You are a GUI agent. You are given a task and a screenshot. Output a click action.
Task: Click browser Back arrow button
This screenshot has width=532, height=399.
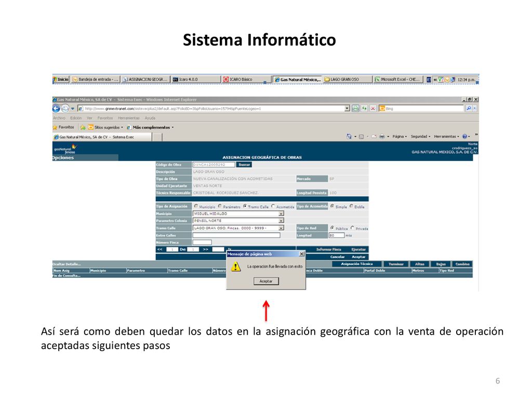pos(56,109)
